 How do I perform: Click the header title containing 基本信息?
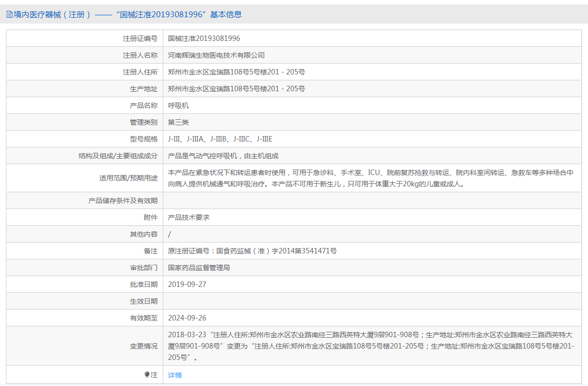124,15
